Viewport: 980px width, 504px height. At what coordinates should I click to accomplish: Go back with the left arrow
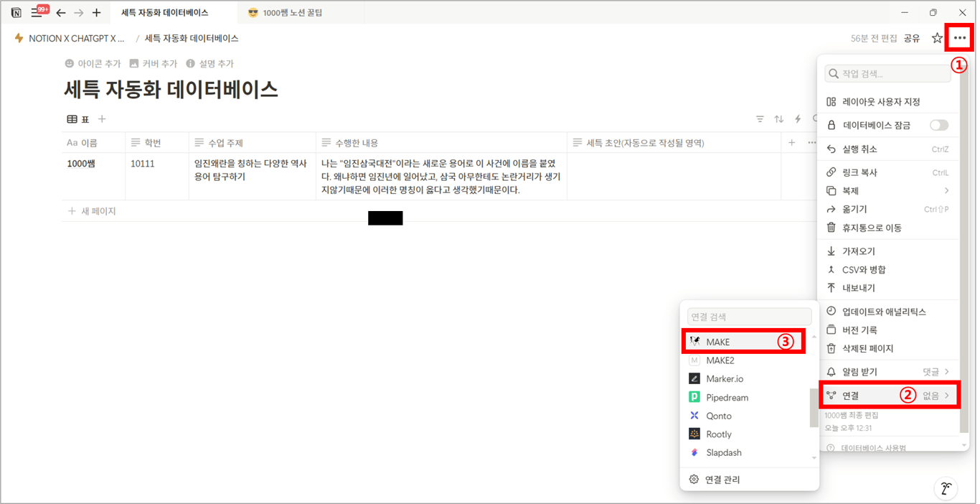(61, 13)
